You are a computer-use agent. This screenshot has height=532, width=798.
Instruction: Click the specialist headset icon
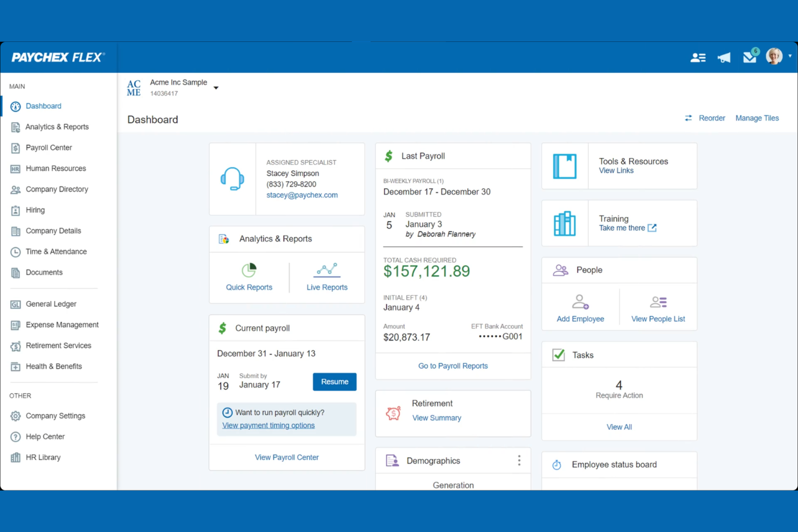tap(232, 178)
